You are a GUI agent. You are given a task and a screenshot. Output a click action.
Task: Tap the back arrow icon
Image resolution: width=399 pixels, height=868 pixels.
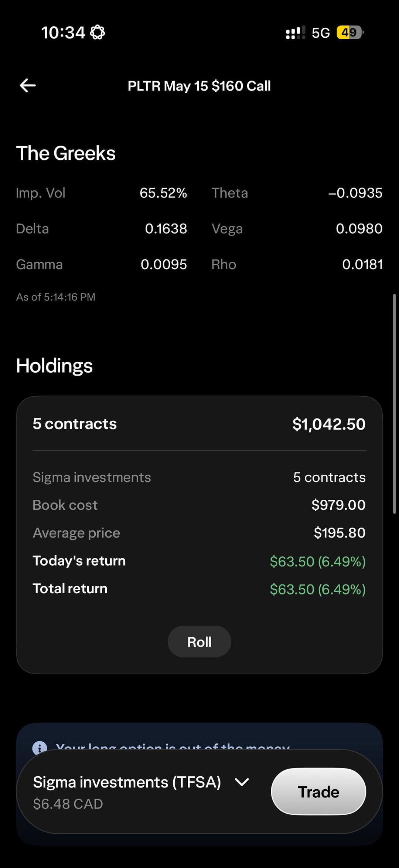click(x=28, y=85)
